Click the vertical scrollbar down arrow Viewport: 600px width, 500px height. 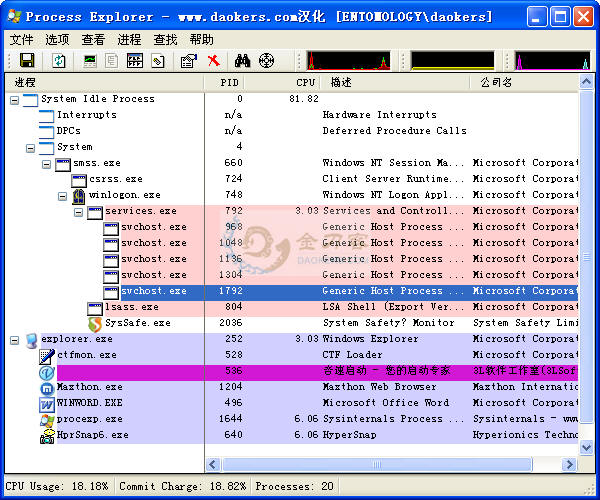(x=586, y=447)
